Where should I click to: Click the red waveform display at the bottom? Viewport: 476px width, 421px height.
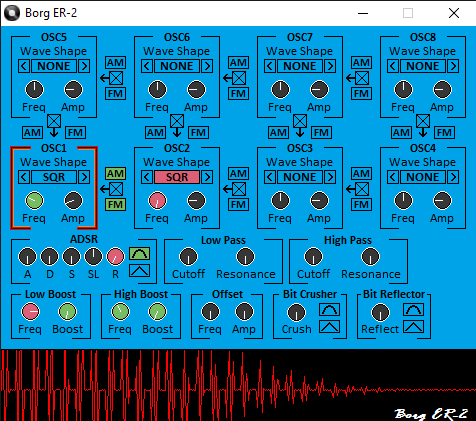tap(238, 385)
